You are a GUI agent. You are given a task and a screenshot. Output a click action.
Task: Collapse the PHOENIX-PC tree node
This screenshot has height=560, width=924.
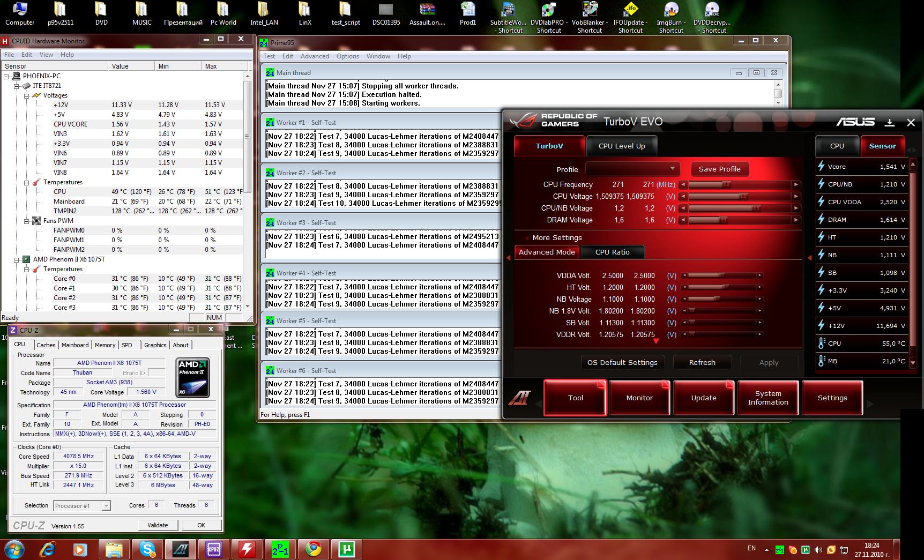(x=6, y=76)
